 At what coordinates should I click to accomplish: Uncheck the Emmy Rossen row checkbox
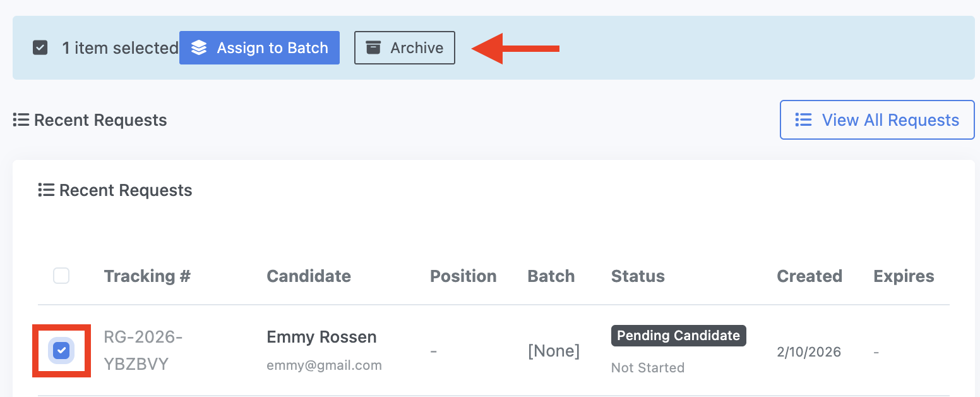click(61, 351)
